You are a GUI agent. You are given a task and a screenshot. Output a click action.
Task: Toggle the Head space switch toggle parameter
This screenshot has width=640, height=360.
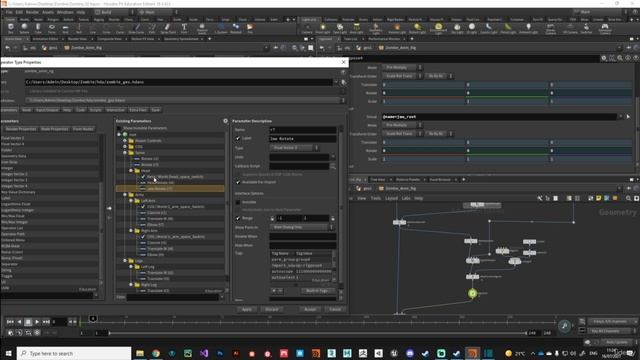pyautogui.click(x=143, y=177)
